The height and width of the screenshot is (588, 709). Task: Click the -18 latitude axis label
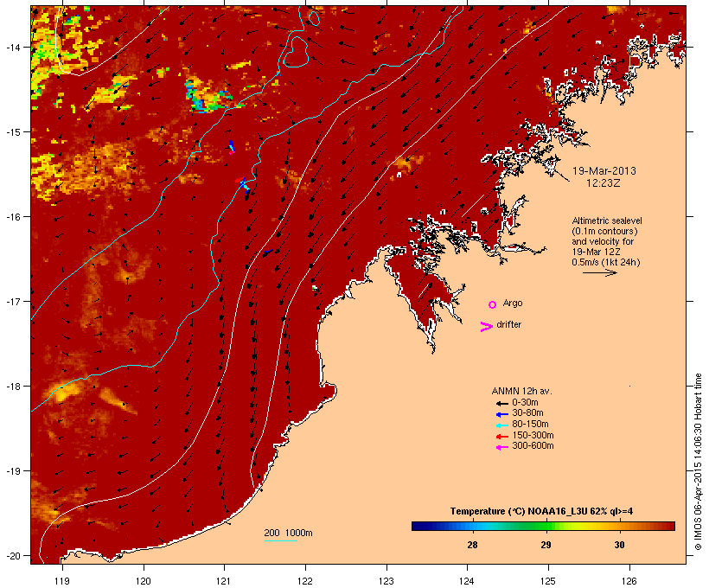coord(12,387)
